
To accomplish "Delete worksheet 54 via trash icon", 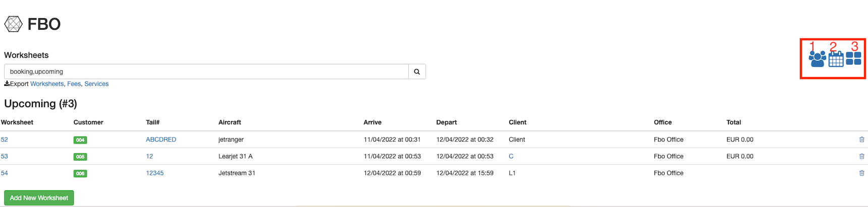I will coord(861,173).
